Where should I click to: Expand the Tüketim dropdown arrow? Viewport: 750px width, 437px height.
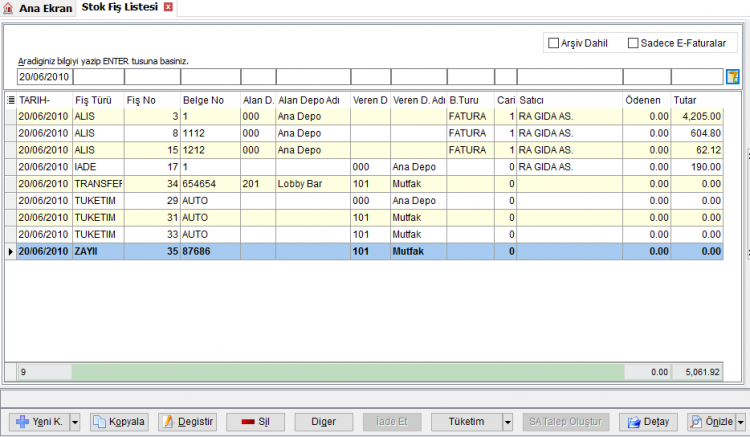pos(507,422)
